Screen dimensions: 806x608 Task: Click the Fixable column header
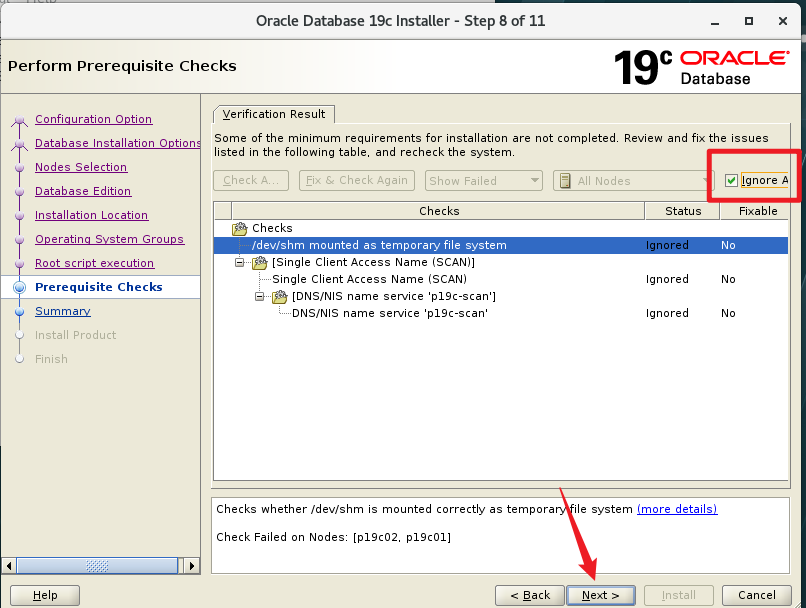[755, 211]
